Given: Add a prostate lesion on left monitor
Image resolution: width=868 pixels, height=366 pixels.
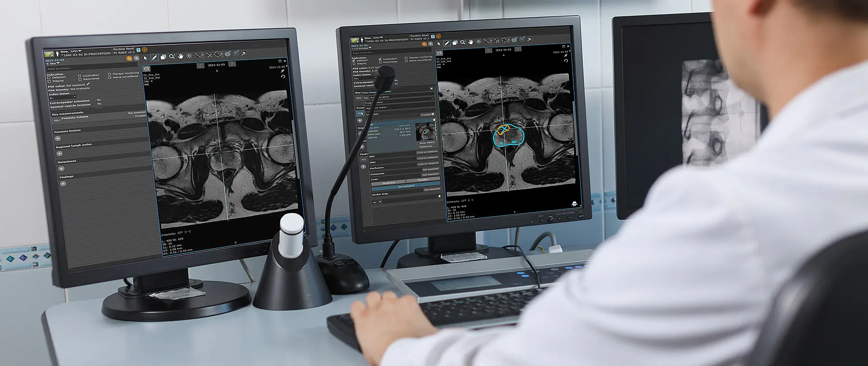Looking at the screenshot, I should click(x=58, y=138).
